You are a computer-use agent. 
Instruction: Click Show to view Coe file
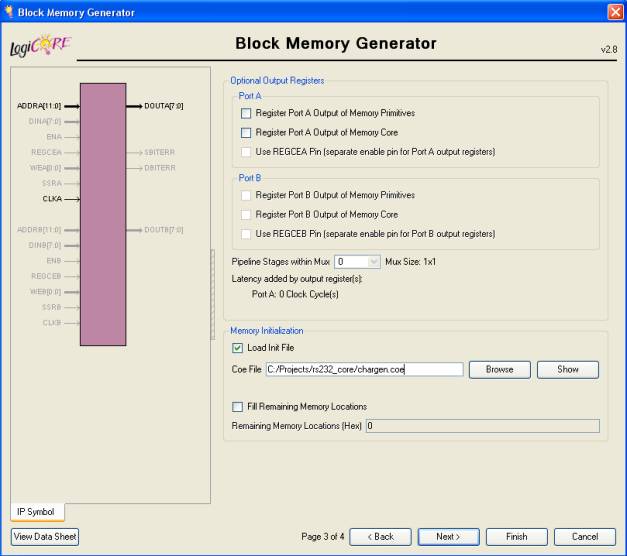[x=567, y=369]
